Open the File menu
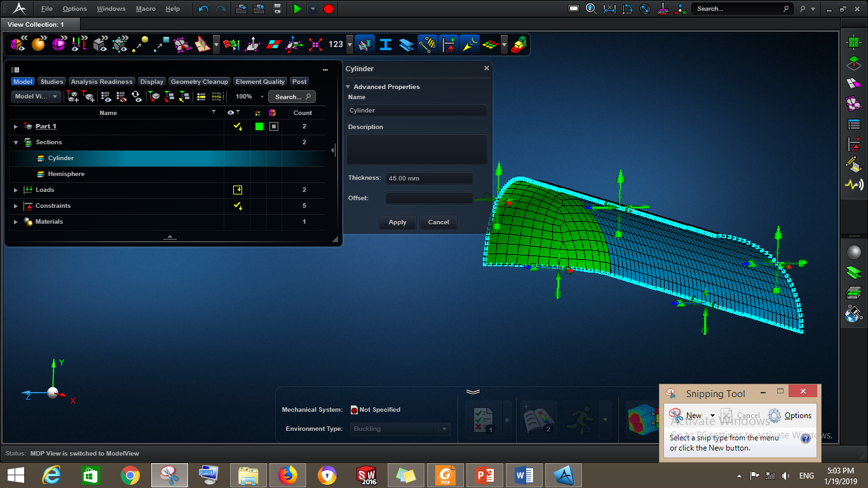 46,9
